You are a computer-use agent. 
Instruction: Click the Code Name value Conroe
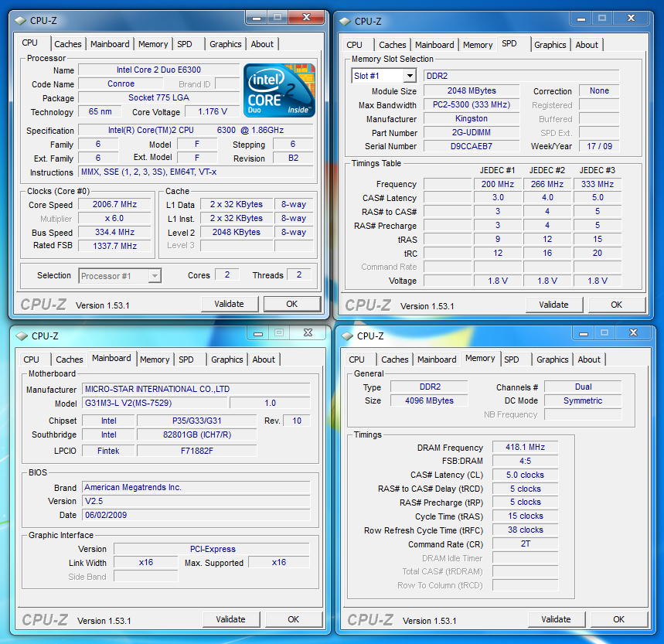click(x=121, y=83)
